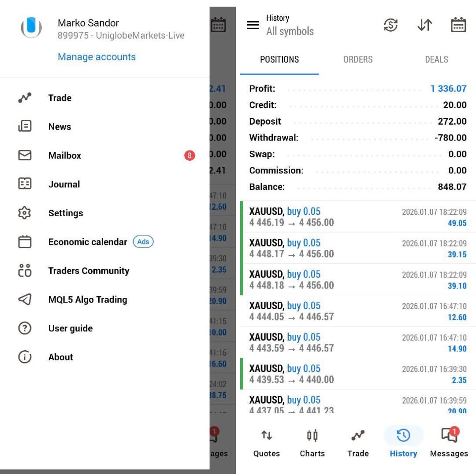Tap the All symbols filter text
Screen dimensions: 476x474
click(x=290, y=31)
